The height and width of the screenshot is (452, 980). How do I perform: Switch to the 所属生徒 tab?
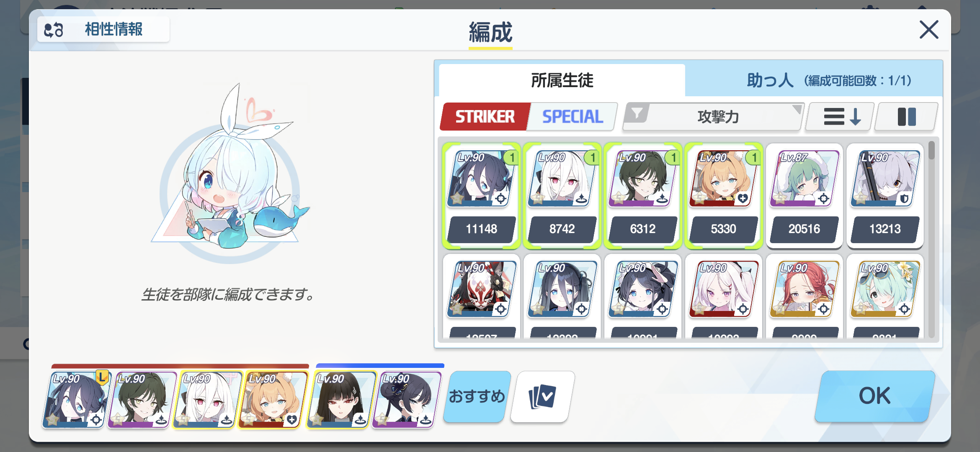(562, 80)
